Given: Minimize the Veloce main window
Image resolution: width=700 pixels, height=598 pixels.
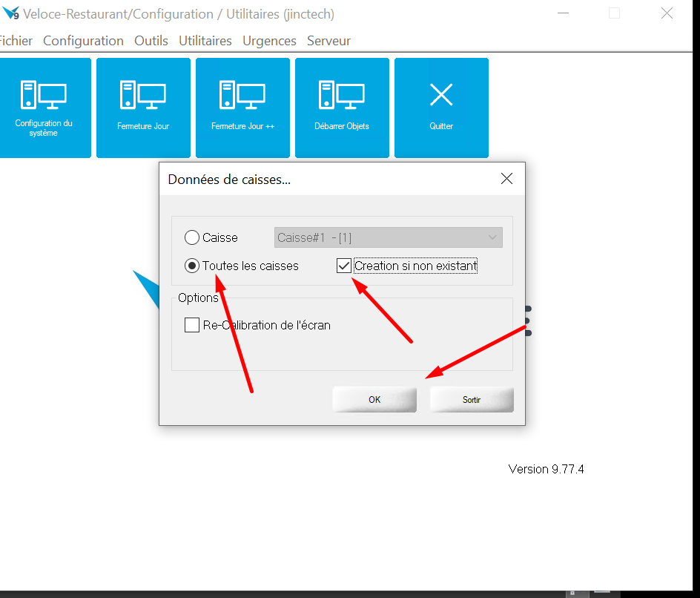Looking at the screenshot, I should (x=564, y=13).
